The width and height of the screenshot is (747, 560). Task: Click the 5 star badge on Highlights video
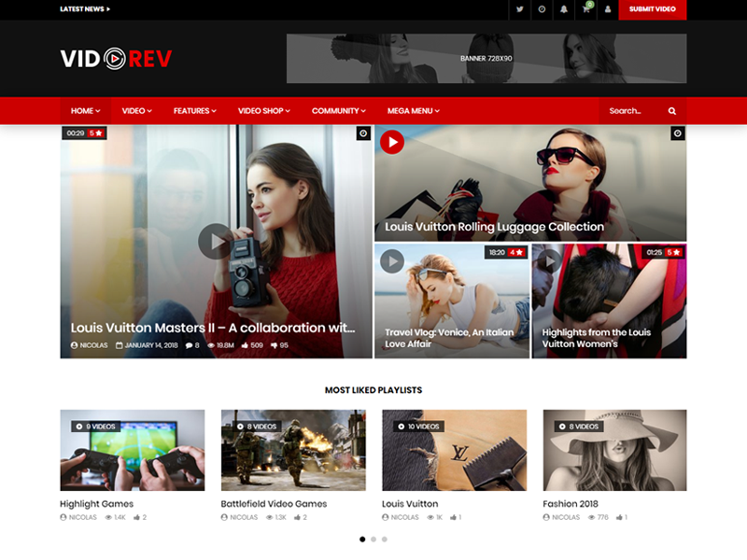[x=673, y=252]
